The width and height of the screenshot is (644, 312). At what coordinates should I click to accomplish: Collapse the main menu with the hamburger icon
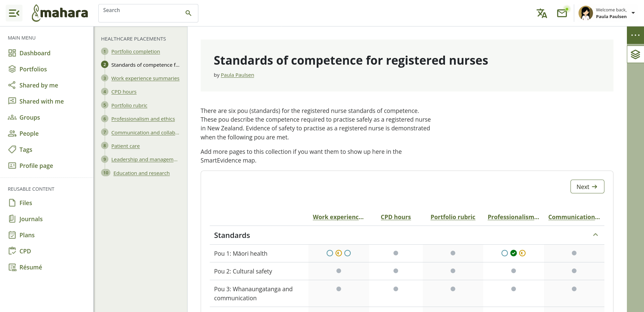tap(14, 13)
